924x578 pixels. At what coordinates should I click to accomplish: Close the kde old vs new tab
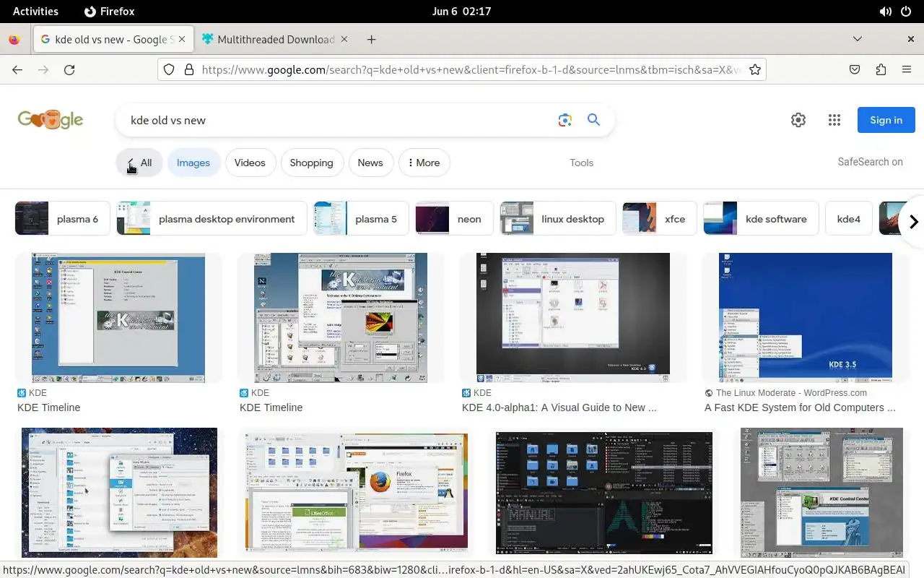[x=183, y=39]
